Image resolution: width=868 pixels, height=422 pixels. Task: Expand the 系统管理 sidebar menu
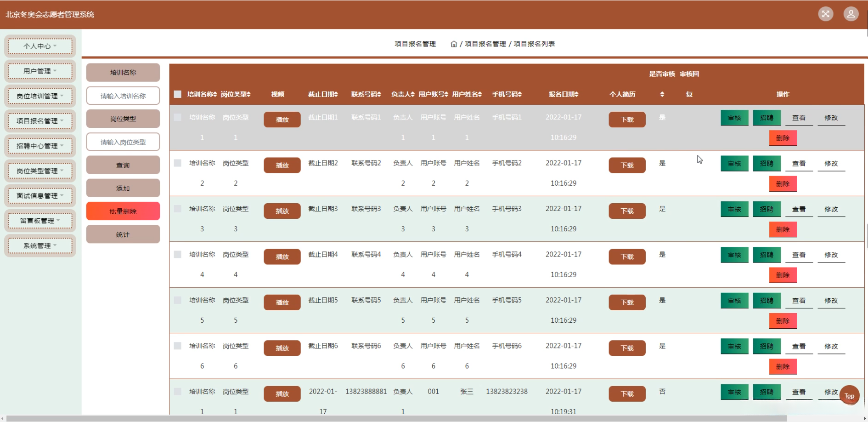point(40,245)
